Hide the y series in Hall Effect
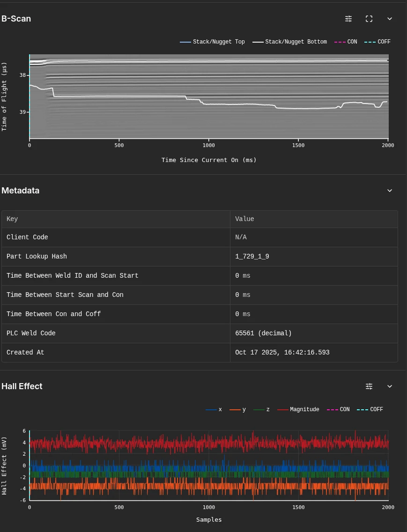Image resolution: width=407 pixels, height=532 pixels. point(238,410)
